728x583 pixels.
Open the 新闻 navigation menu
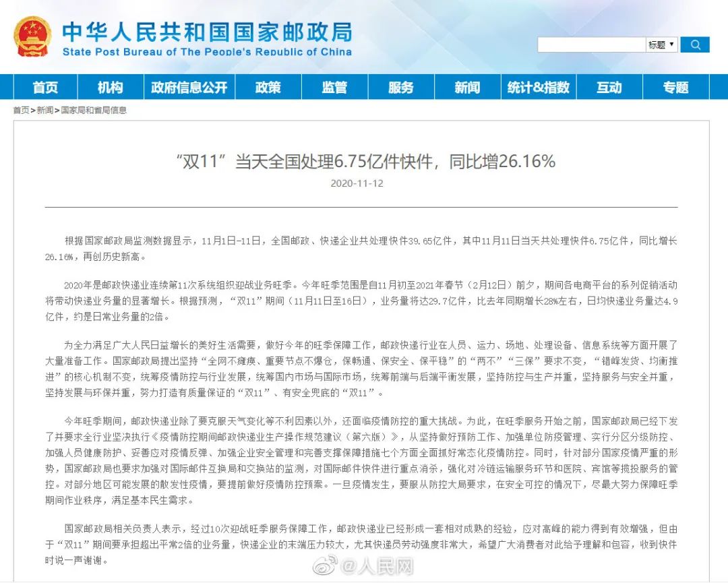coord(466,87)
